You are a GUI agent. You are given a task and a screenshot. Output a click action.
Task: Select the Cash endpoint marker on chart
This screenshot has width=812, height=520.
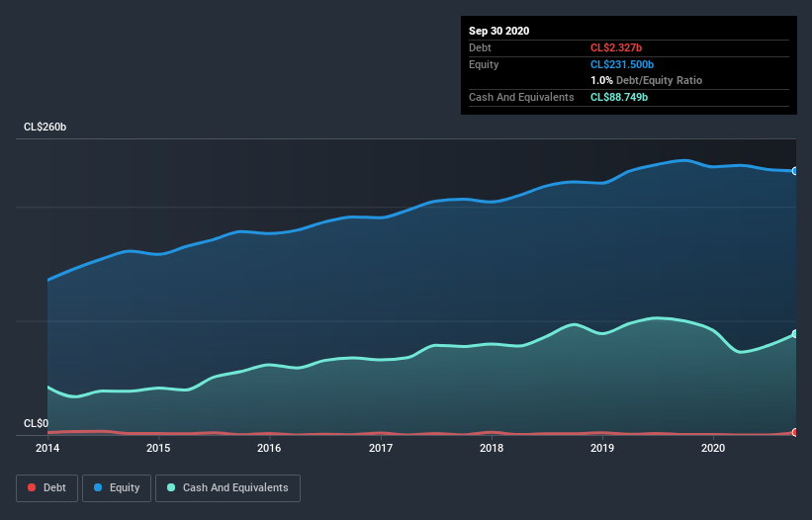coord(795,334)
